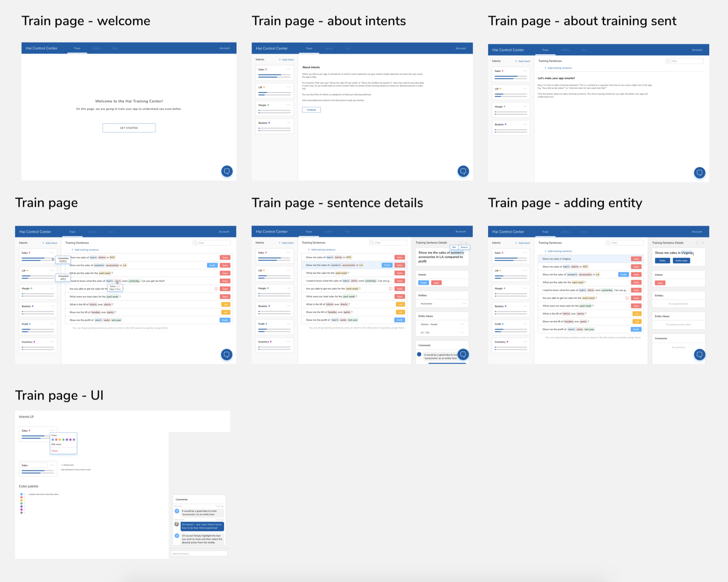
Task: Click info icon in adding entity details header
Action: [697, 243]
